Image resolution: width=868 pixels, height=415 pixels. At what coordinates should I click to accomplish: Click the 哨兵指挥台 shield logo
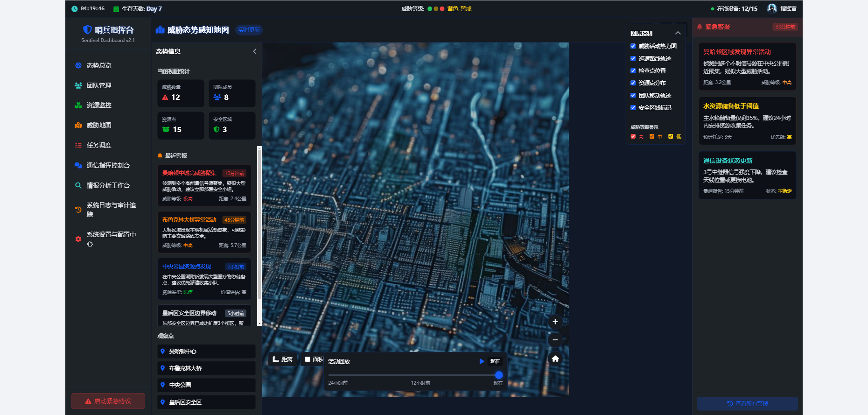click(87, 30)
